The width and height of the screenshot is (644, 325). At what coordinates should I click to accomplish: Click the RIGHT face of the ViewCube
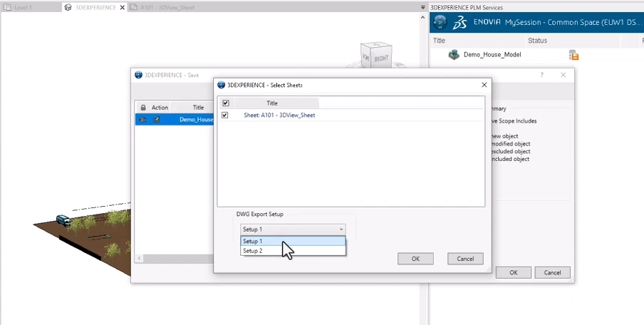coord(381,58)
